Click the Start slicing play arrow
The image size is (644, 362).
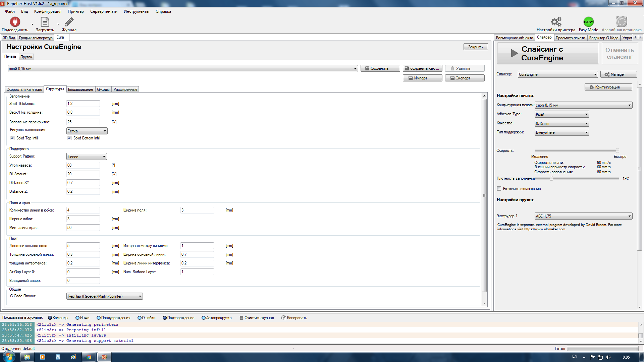(514, 53)
